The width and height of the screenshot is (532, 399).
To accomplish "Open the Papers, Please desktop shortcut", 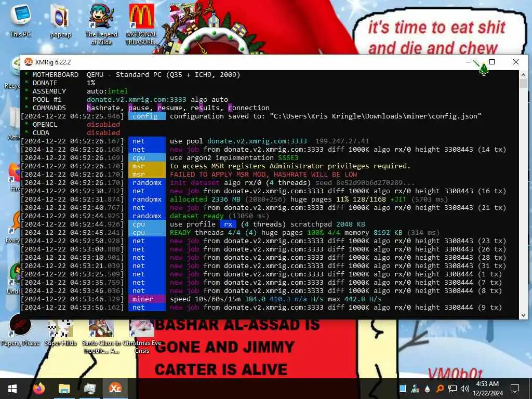I will pos(20,330).
